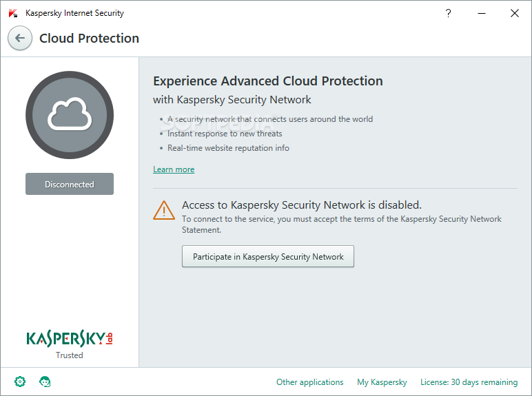Screen dimensions: 532x396
Task: Click License: 30 days remaining link
Action: pyautogui.click(x=469, y=382)
